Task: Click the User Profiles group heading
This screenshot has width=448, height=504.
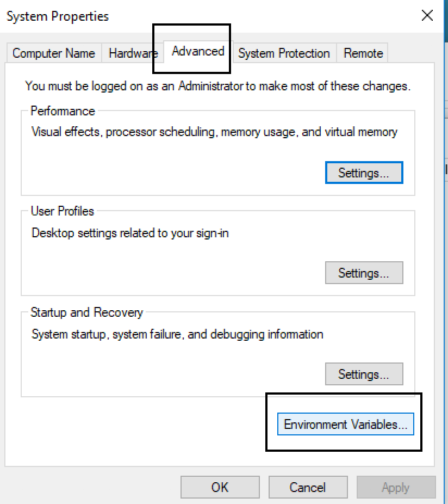Action: point(62,211)
